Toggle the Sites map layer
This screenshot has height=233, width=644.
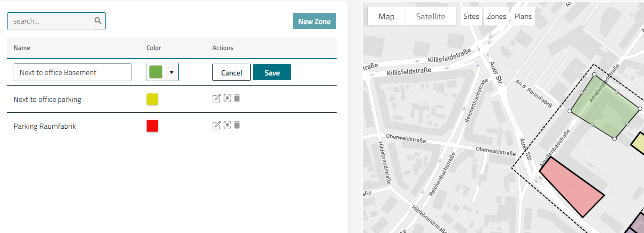(x=471, y=17)
